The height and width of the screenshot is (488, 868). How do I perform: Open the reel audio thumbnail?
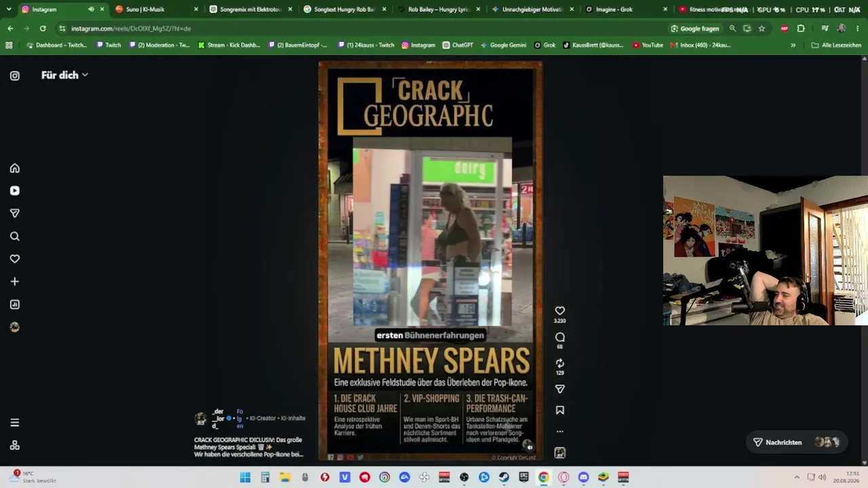coord(560,453)
